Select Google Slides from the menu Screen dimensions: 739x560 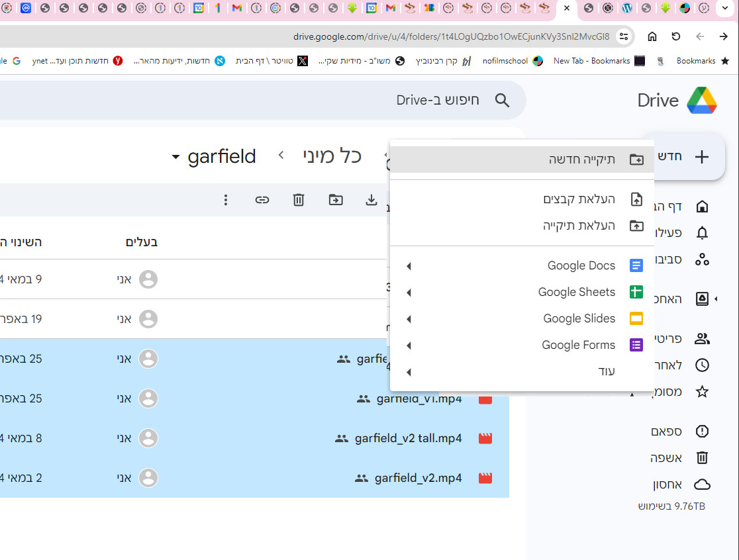tap(579, 319)
